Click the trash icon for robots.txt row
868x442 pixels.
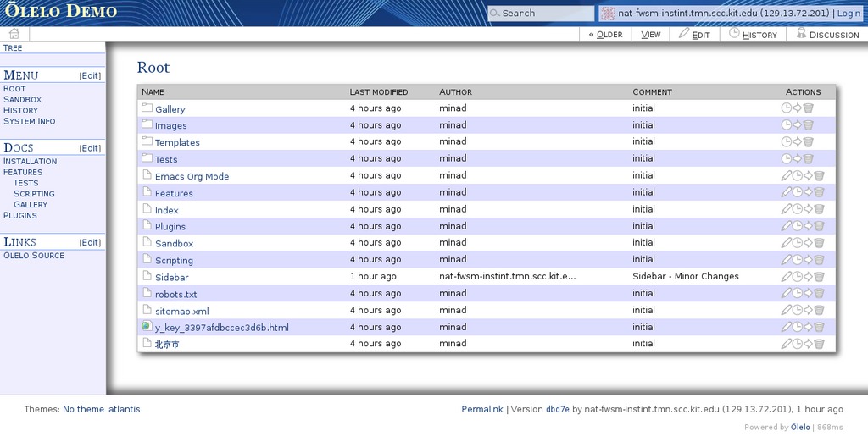pyautogui.click(x=819, y=294)
